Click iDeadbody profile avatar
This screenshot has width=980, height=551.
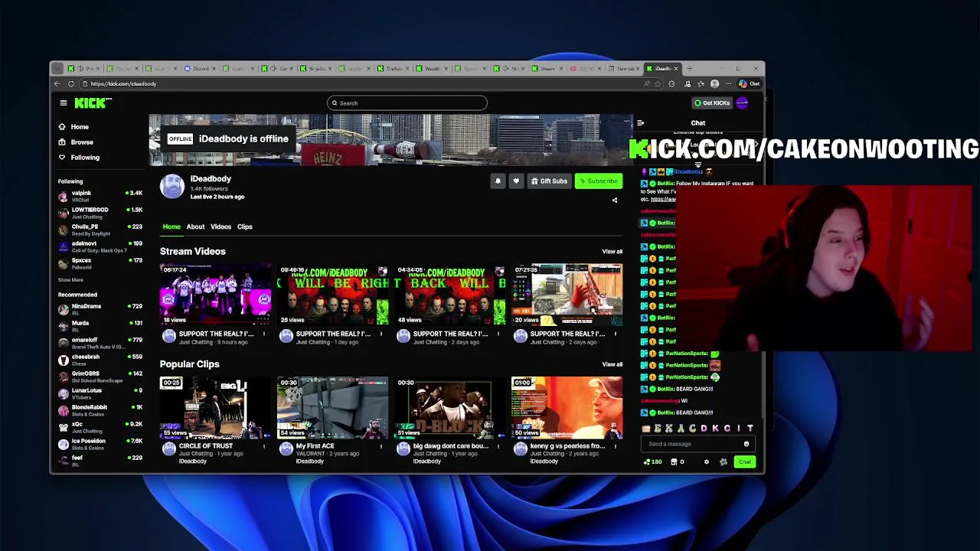172,187
